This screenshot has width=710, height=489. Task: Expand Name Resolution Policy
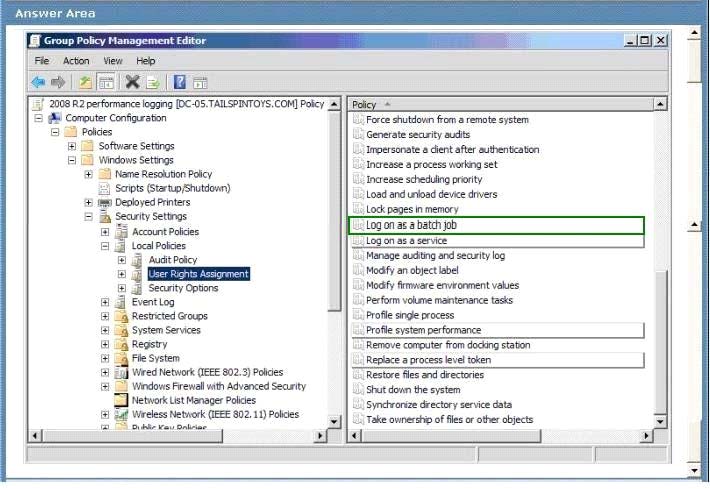(x=89, y=174)
